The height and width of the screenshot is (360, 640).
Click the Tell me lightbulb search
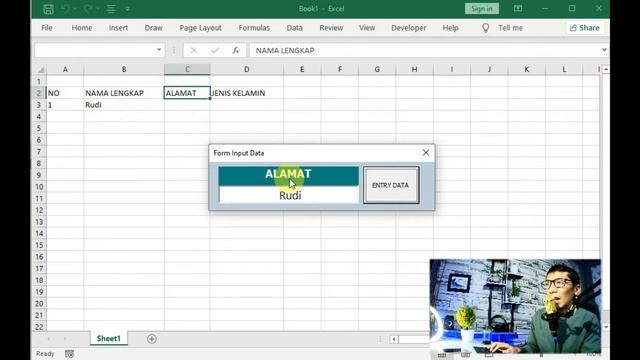tap(502, 28)
